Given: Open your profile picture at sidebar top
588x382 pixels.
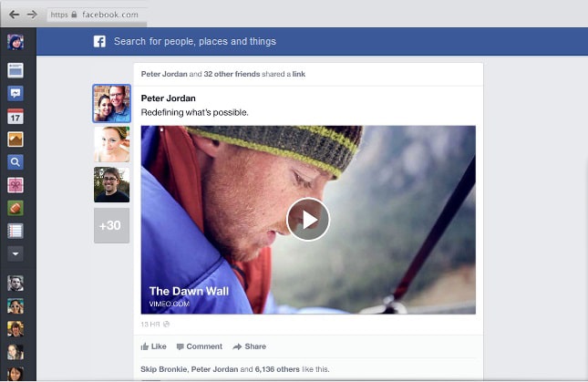Looking at the screenshot, I should pos(15,42).
